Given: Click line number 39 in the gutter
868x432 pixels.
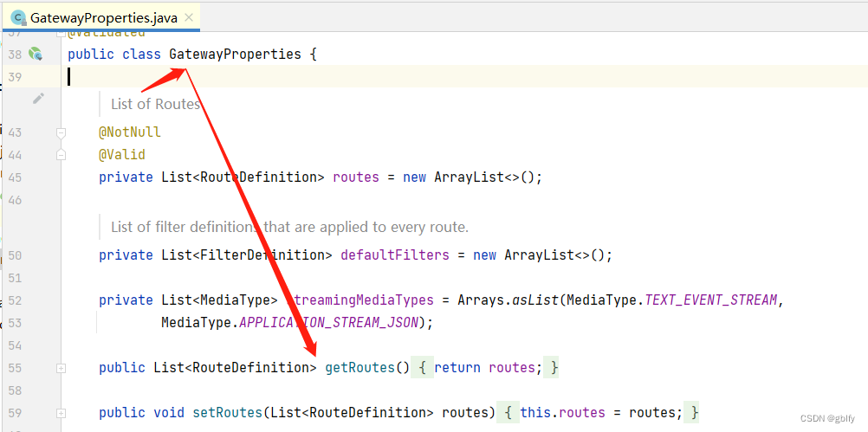Looking at the screenshot, I should 15,77.
